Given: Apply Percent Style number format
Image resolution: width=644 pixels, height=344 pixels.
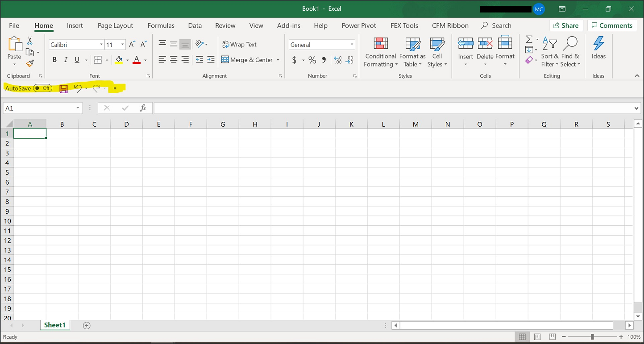Looking at the screenshot, I should click(x=312, y=60).
